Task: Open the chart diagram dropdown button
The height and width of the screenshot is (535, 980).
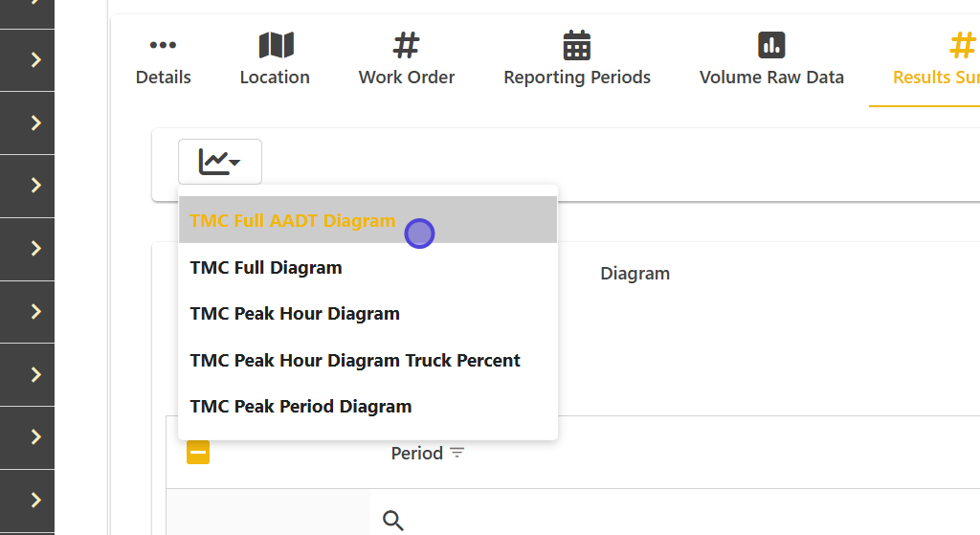Action: pos(219,162)
